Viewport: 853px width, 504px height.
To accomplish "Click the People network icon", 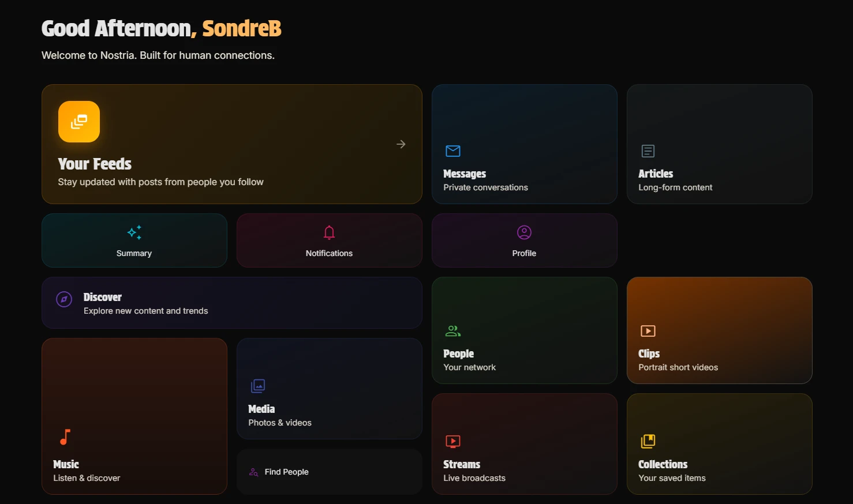I will coord(452,330).
